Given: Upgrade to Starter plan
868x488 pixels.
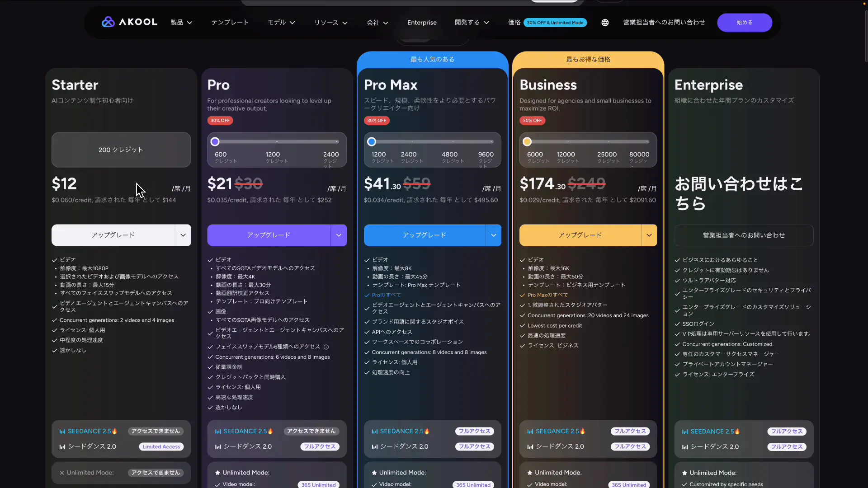Looking at the screenshot, I should tap(113, 235).
